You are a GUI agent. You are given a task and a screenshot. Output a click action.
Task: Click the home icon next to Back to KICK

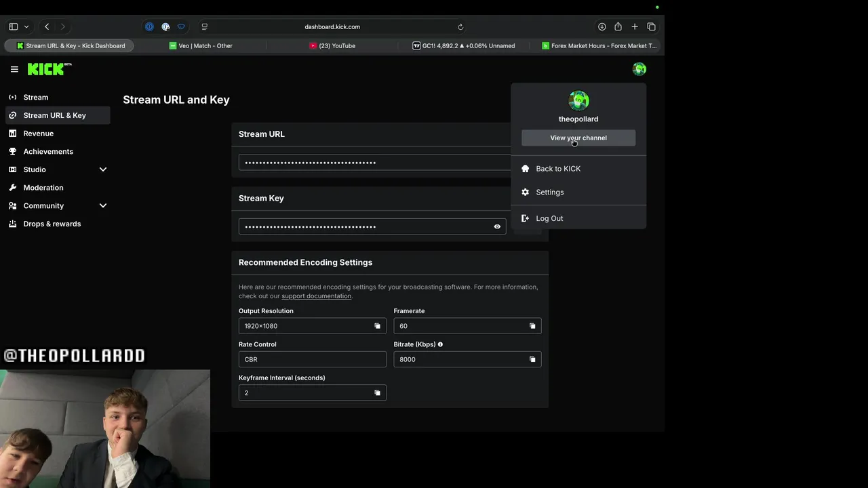coord(525,169)
